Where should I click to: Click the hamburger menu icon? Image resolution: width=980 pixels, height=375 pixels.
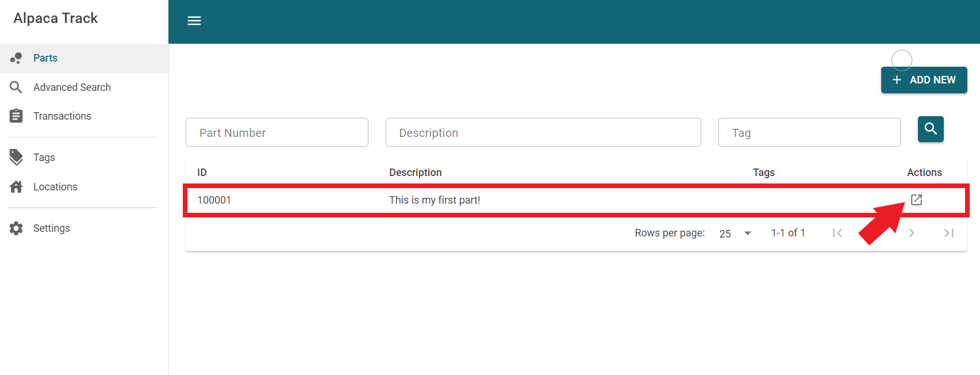pyautogui.click(x=194, y=21)
